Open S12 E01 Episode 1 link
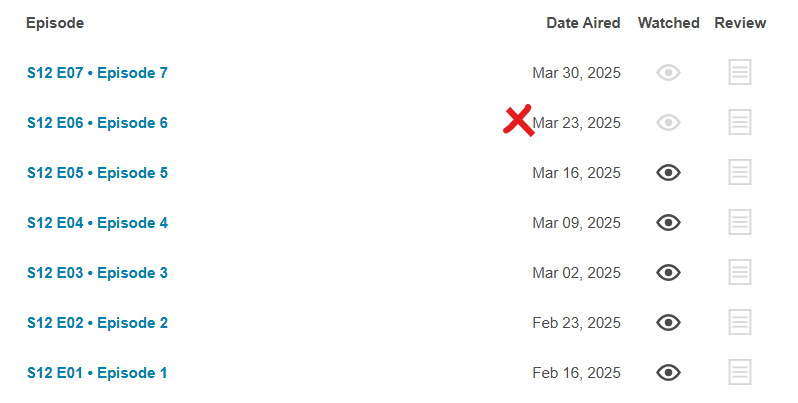This screenshot has width=798, height=403. (x=97, y=373)
